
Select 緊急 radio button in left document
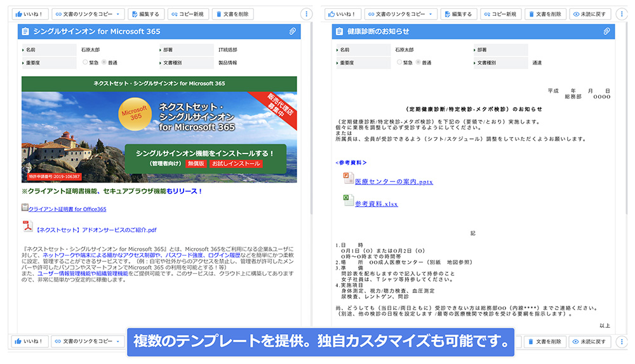pyautogui.click(x=85, y=62)
